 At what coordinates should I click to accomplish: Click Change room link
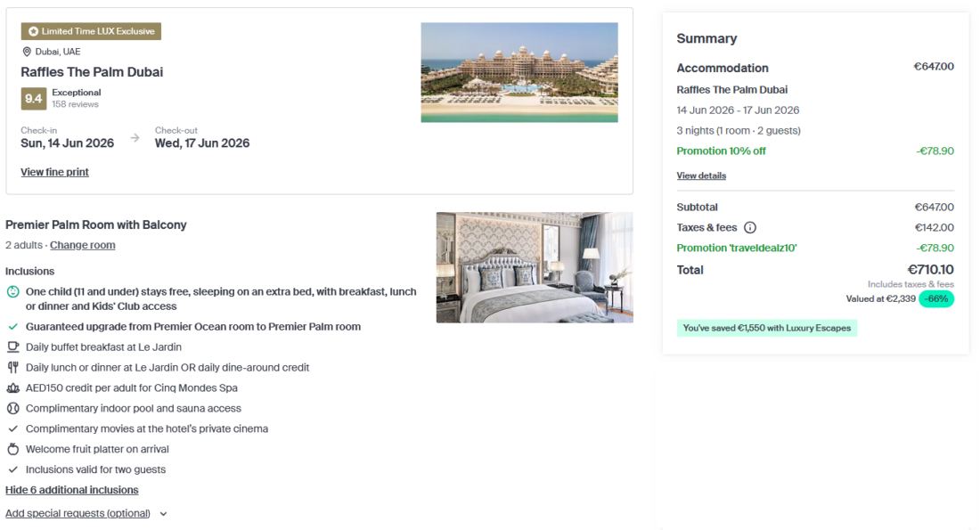[x=82, y=244]
